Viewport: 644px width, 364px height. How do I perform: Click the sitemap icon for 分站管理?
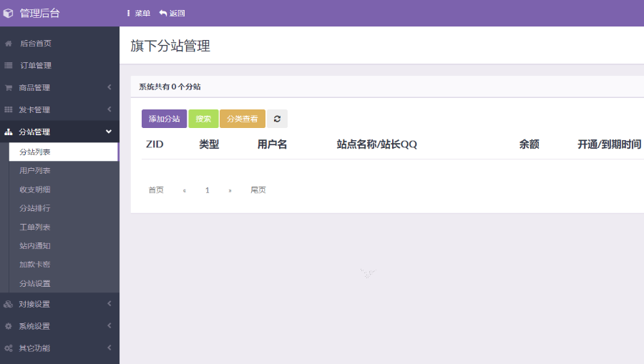[9, 132]
